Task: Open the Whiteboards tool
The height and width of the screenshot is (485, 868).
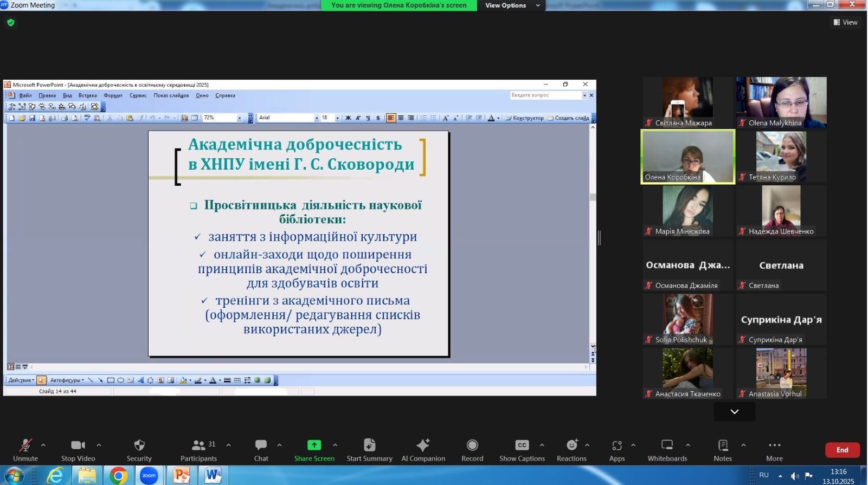Action: point(667,450)
